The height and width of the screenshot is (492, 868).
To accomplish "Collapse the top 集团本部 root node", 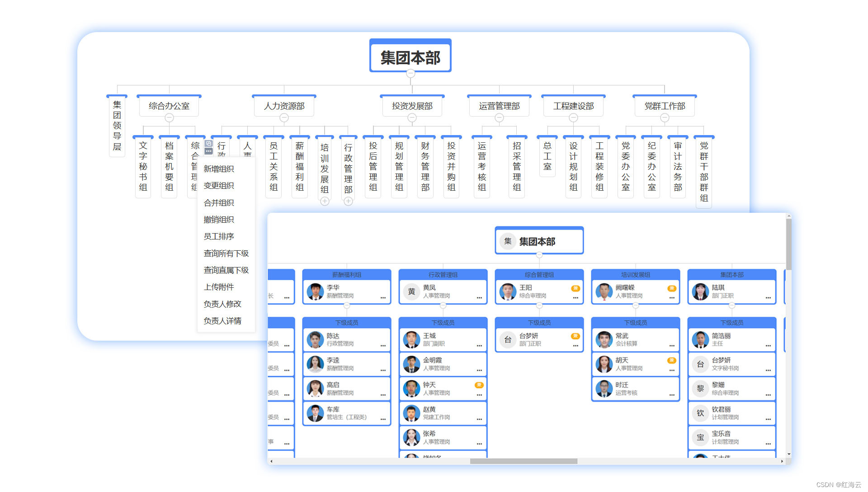I will 410,73.
